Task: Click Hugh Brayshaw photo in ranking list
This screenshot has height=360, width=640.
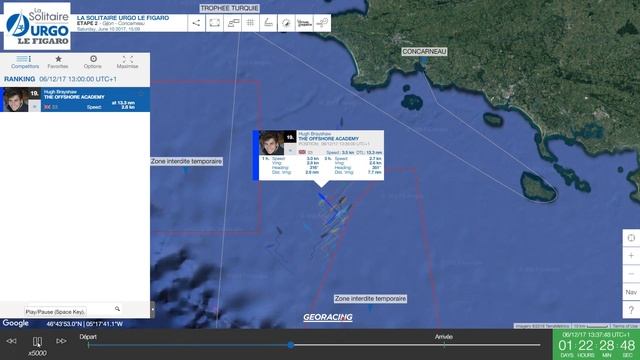Action: coord(16,100)
